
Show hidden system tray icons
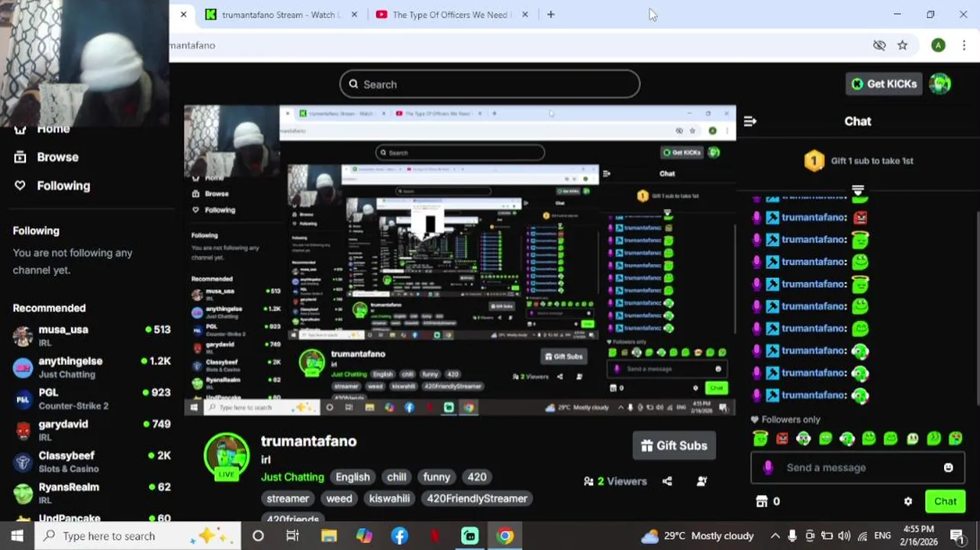point(775,536)
